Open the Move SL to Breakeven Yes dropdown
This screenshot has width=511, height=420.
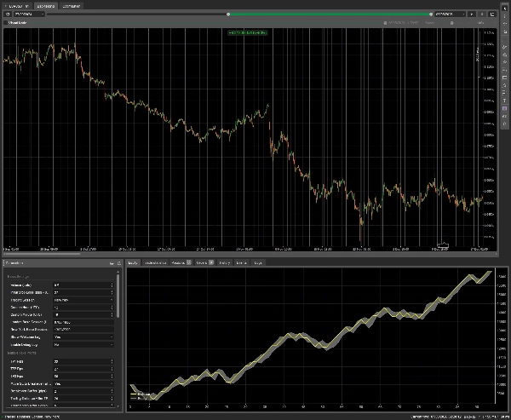83,383
